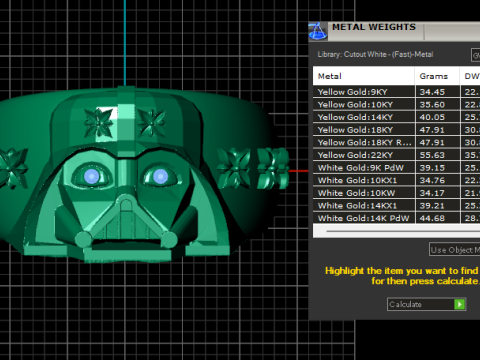
Task: Click the 39.21 grams value
Action: pyautogui.click(x=432, y=206)
